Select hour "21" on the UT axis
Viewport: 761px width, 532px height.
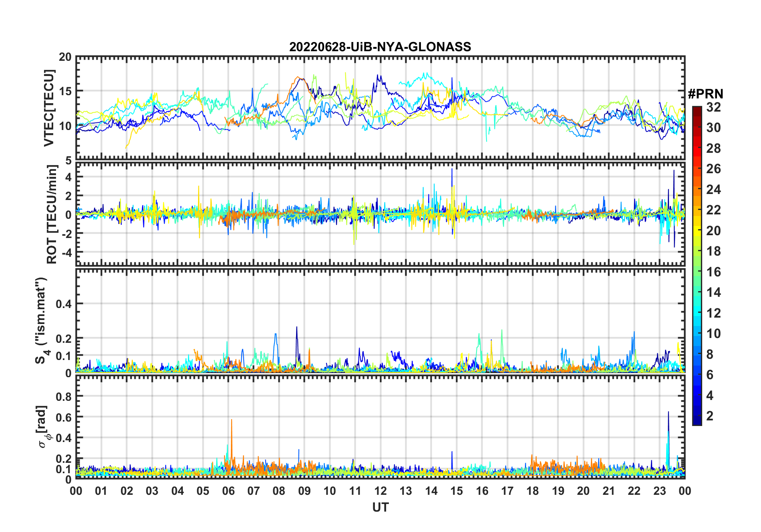[609, 491]
